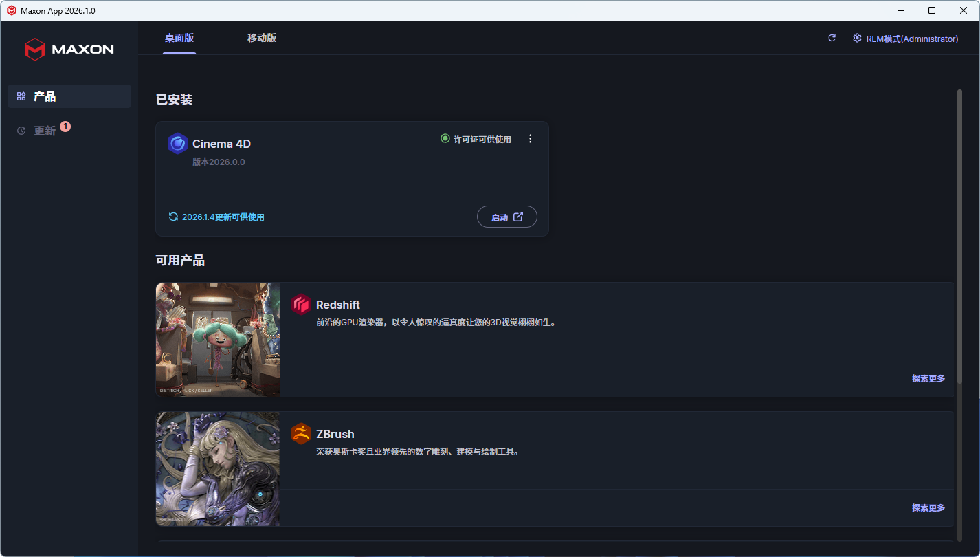Click 探索更多 for ZBrush
The width and height of the screenshot is (980, 557).
point(928,507)
